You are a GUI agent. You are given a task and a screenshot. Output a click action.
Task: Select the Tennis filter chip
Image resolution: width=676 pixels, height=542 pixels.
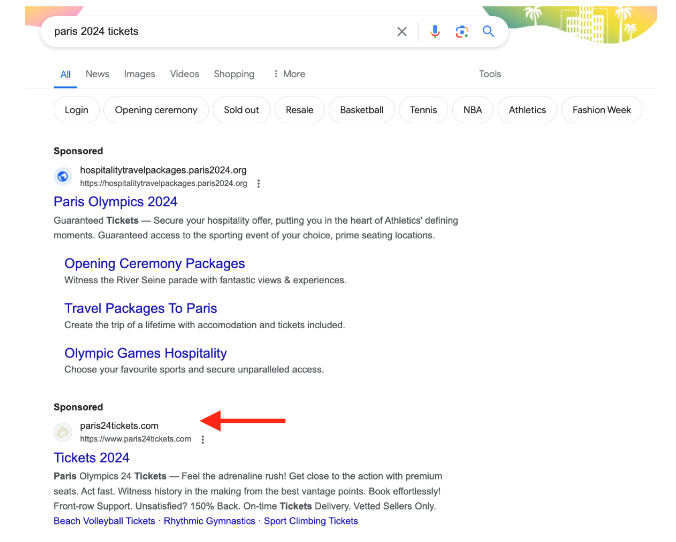pyautogui.click(x=423, y=110)
